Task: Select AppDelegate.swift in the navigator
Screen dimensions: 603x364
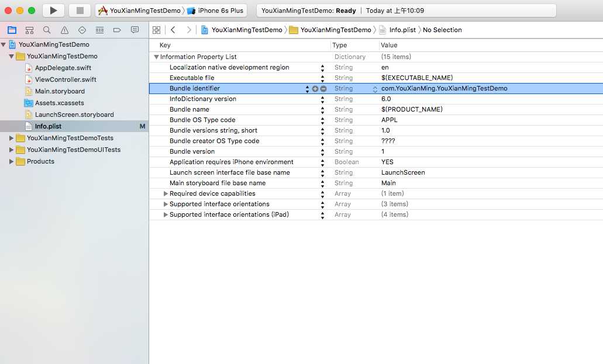Action: (63, 68)
